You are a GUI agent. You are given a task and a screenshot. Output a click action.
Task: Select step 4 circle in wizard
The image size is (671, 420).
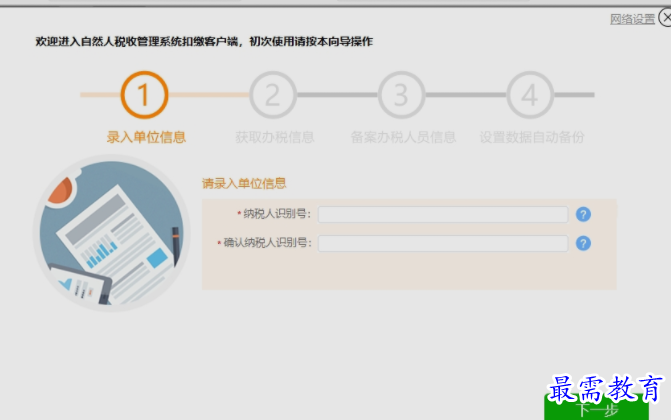pyautogui.click(x=530, y=95)
